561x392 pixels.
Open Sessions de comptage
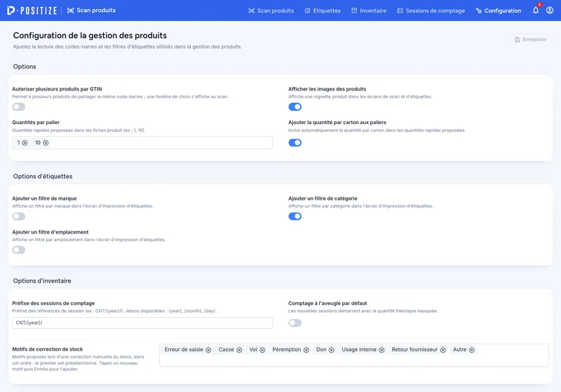pyautogui.click(x=431, y=11)
